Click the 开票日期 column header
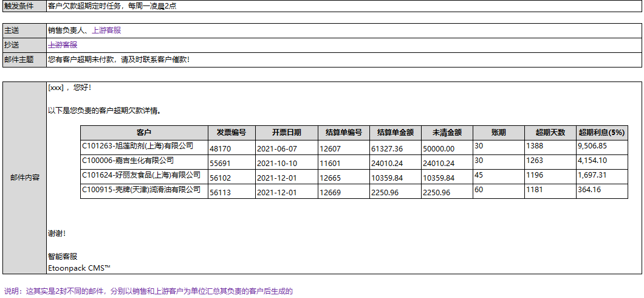Viewport: 644px width, 298px height. coord(287,133)
